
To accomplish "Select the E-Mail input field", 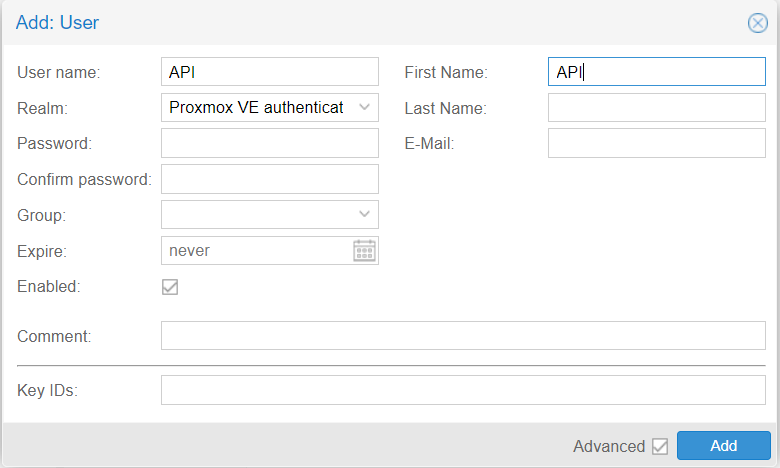I will [657, 143].
